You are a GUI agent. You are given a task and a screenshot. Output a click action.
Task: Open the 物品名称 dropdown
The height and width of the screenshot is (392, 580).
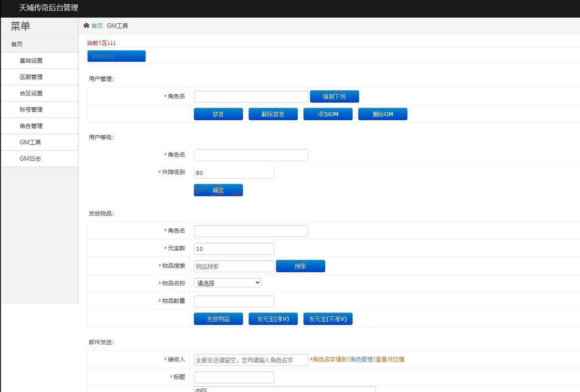click(x=228, y=283)
